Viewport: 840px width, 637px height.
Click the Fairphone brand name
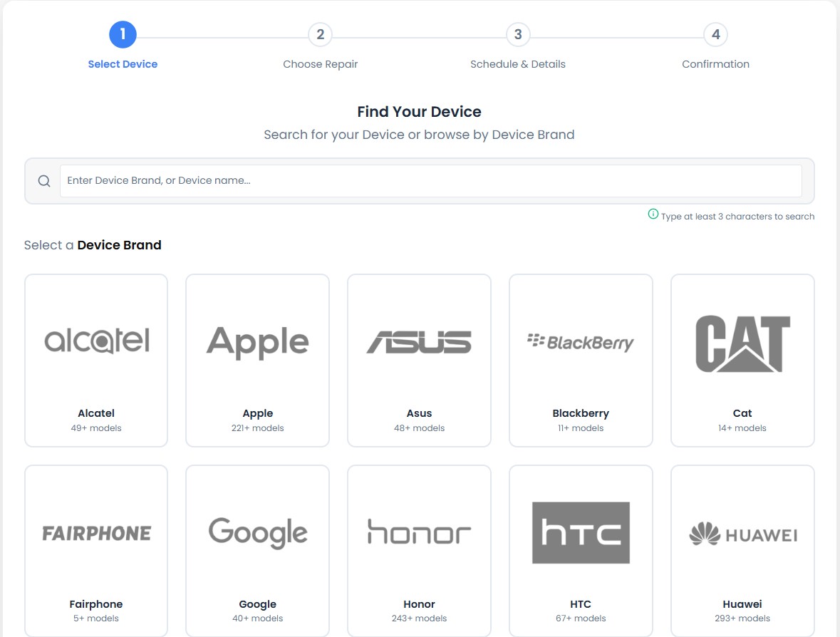(x=96, y=604)
